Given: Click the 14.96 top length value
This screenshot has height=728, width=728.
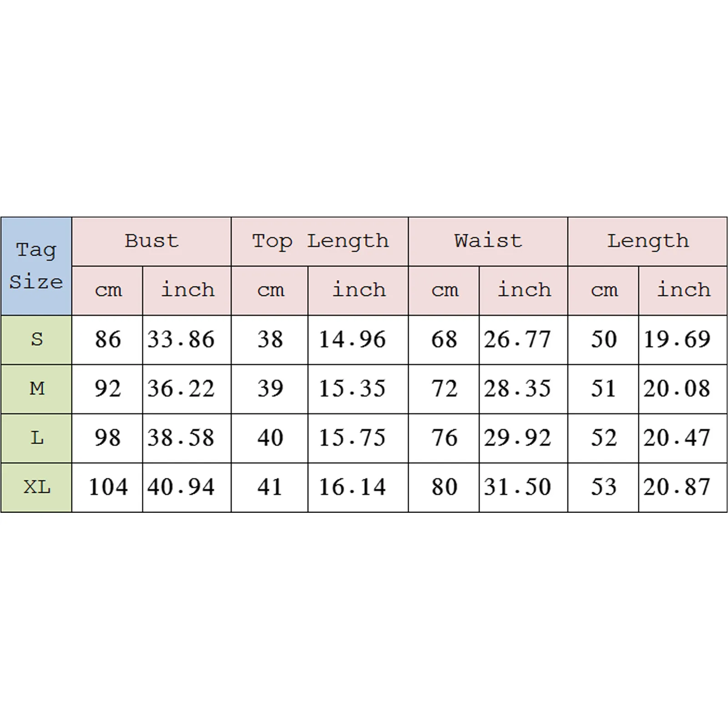Looking at the screenshot, I should (x=352, y=339).
